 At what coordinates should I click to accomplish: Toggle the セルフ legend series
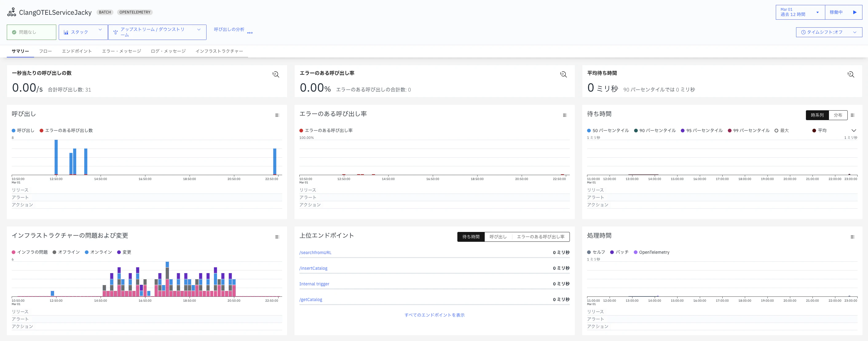596,252
